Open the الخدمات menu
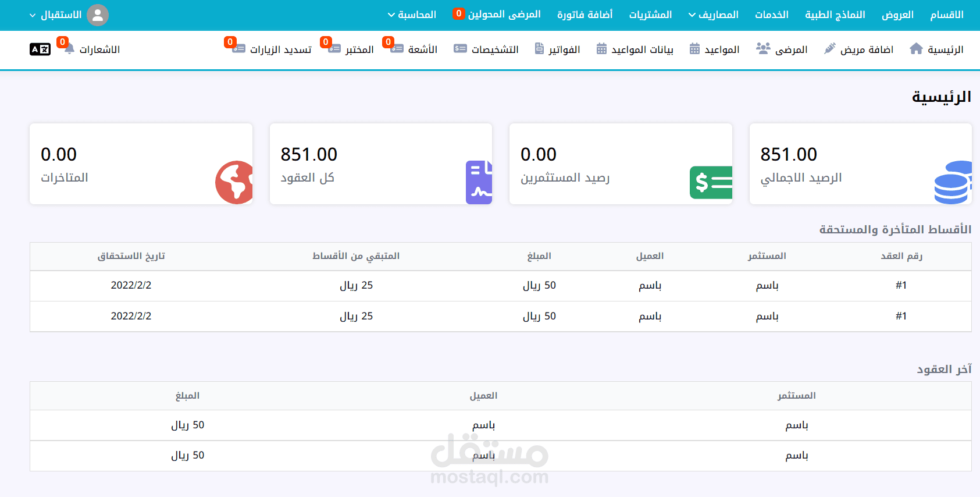The width and height of the screenshot is (980, 497). 772,15
